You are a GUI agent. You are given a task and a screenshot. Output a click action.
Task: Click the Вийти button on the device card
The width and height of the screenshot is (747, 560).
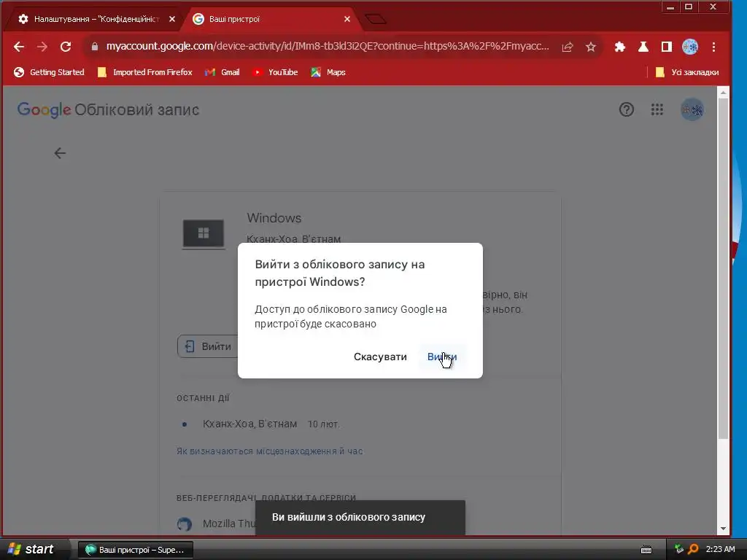[x=208, y=346]
